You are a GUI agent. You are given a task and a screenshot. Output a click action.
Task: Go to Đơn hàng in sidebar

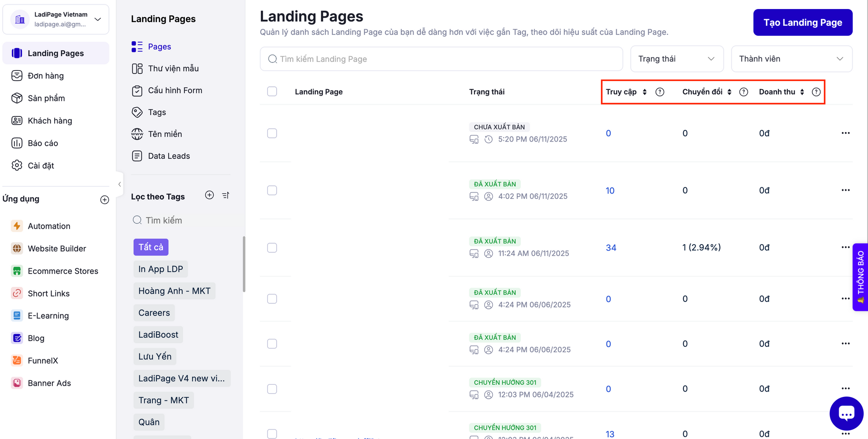46,76
